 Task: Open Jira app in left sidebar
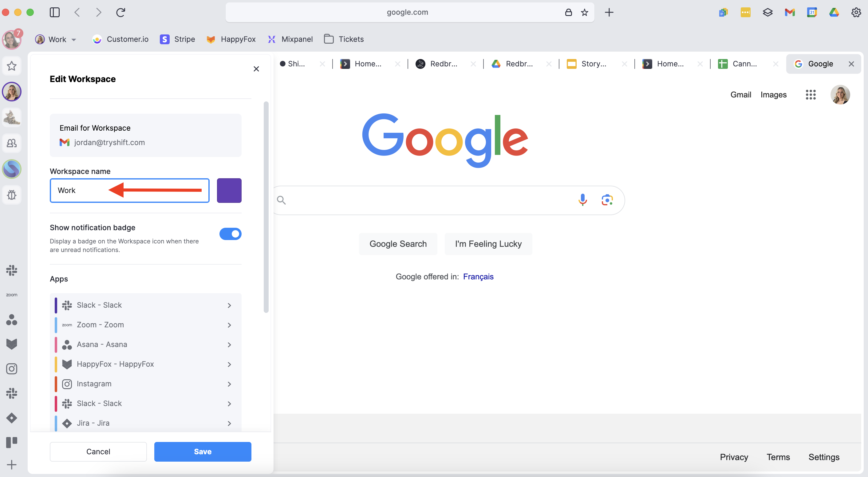pos(12,418)
